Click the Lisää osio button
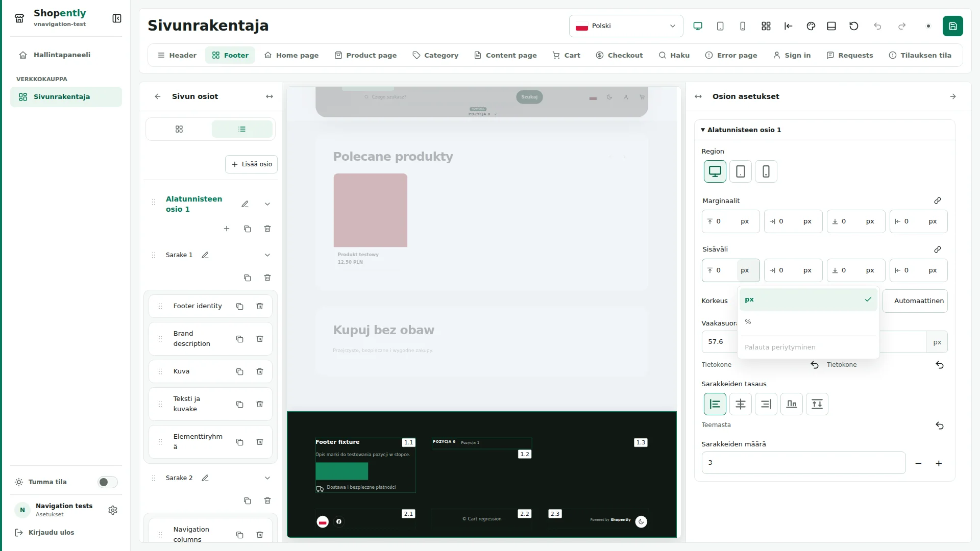The image size is (980, 551). click(x=252, y=164)
